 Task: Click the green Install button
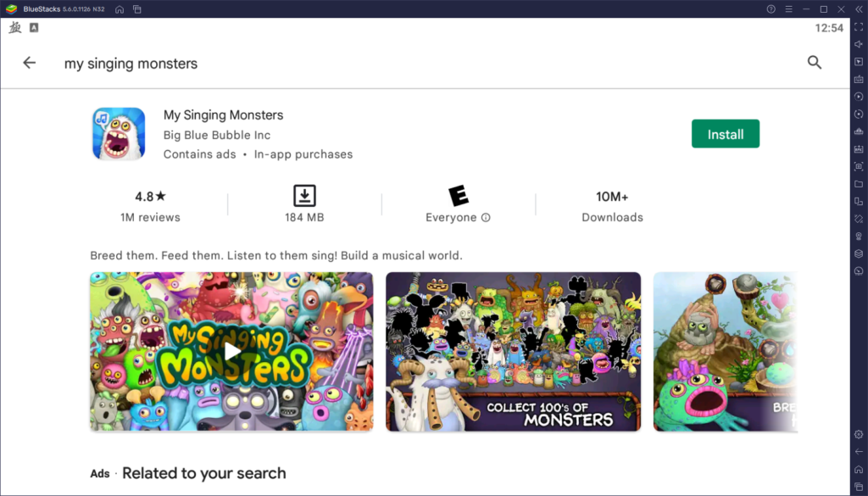point(725,134)
